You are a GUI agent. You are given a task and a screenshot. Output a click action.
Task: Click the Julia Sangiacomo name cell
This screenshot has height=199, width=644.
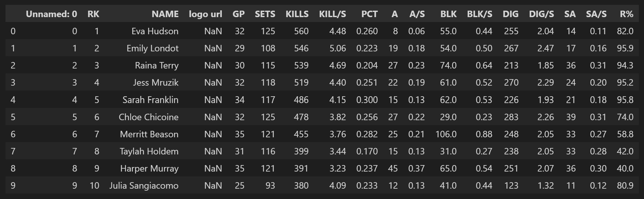(144, 185)
